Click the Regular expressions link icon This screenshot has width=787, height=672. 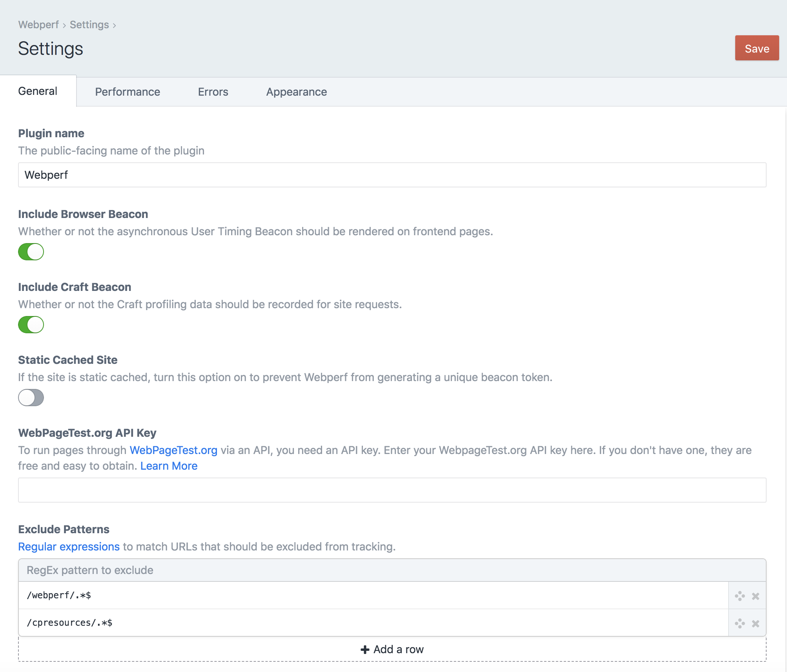[x=69, y=546]
